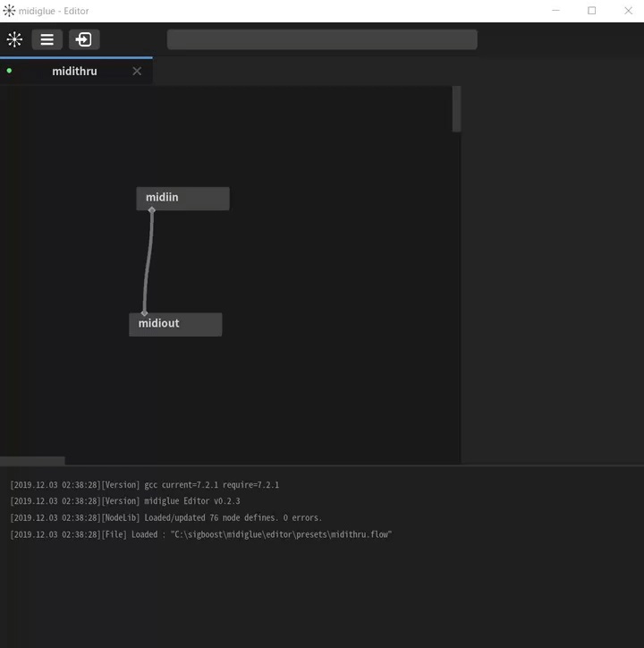Click the canvas horizontal scrollbar thumb
This screenshot has height=648, width=644.
32,460
